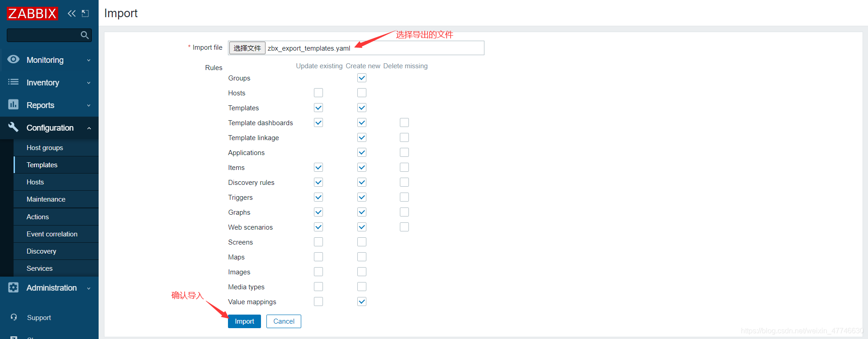Expand the Administration menu chevron
The height and width of the screenshot is (339, 868).
point(89,288)
